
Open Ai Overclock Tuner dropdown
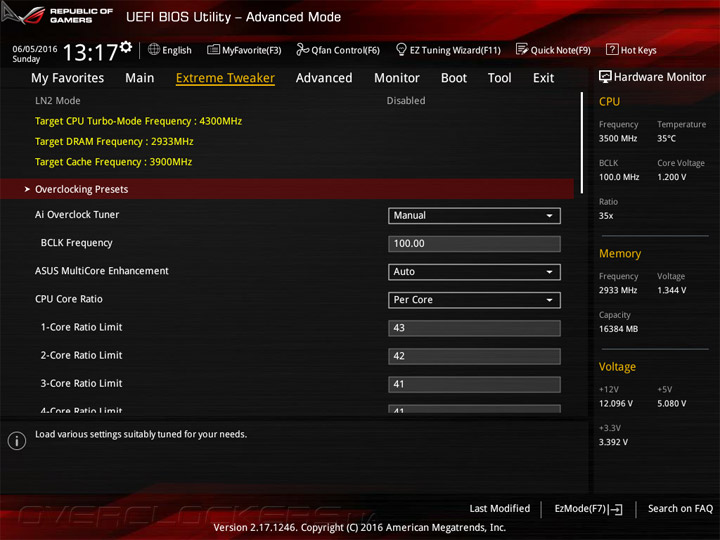[474, 216]
